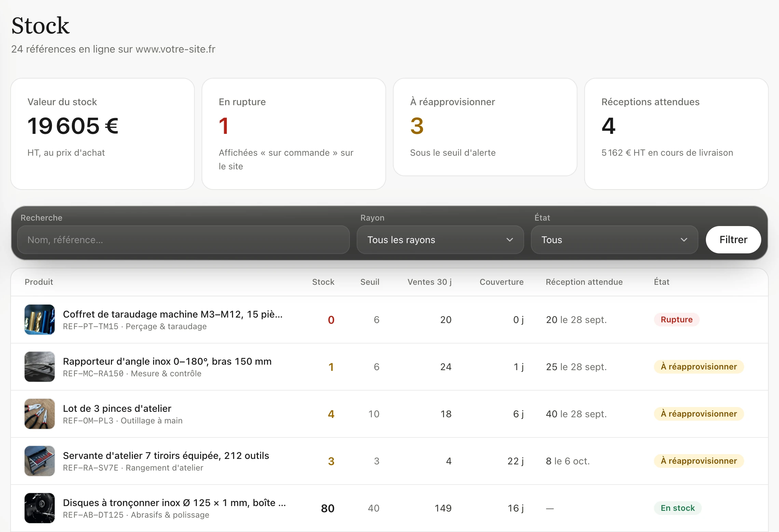Select the Servante d'atelier product image

point(40,461)
